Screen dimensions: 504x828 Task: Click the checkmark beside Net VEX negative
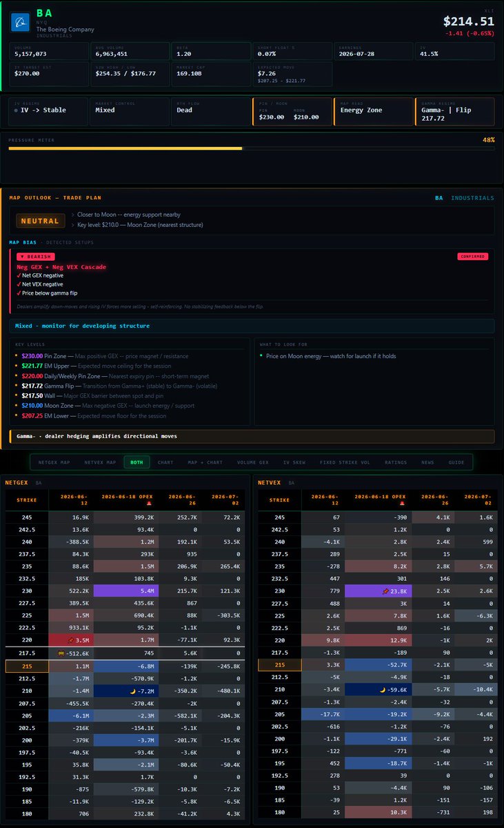coord(19,284)
